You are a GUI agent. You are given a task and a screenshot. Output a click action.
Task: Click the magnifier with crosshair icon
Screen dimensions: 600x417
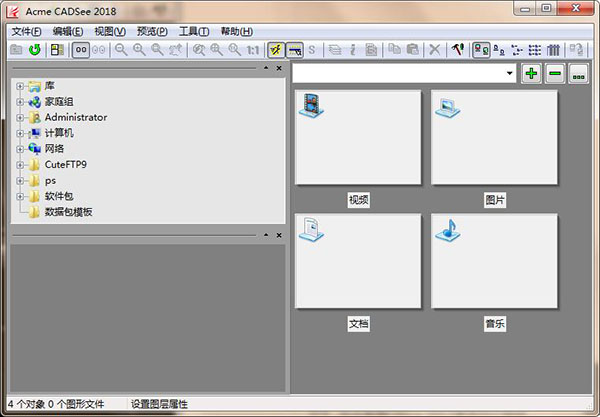[217, 50]
